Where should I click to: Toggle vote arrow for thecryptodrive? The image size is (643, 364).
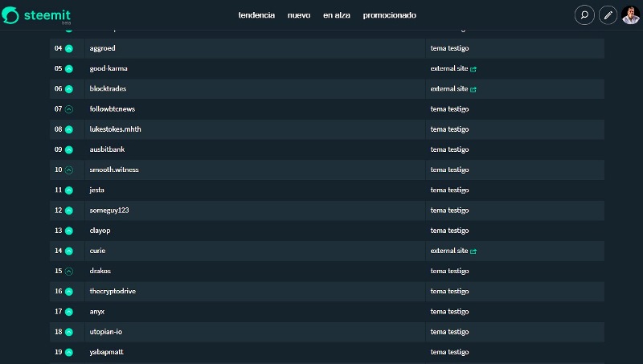[x=69, y=292]
